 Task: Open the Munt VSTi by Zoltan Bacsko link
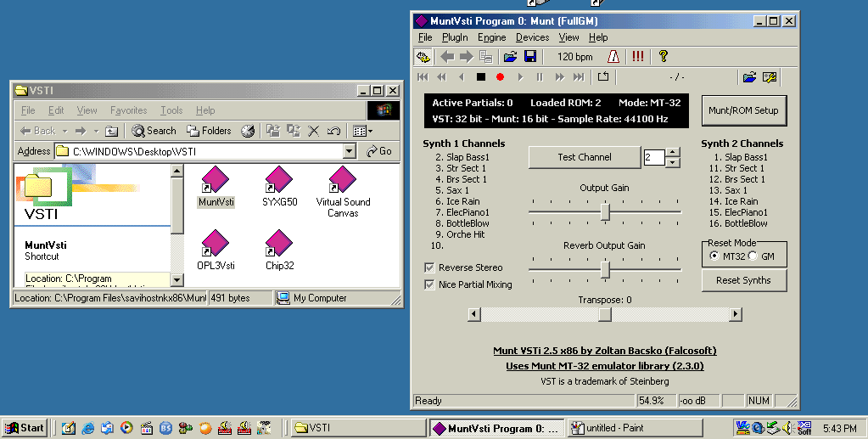pos(604,351)
